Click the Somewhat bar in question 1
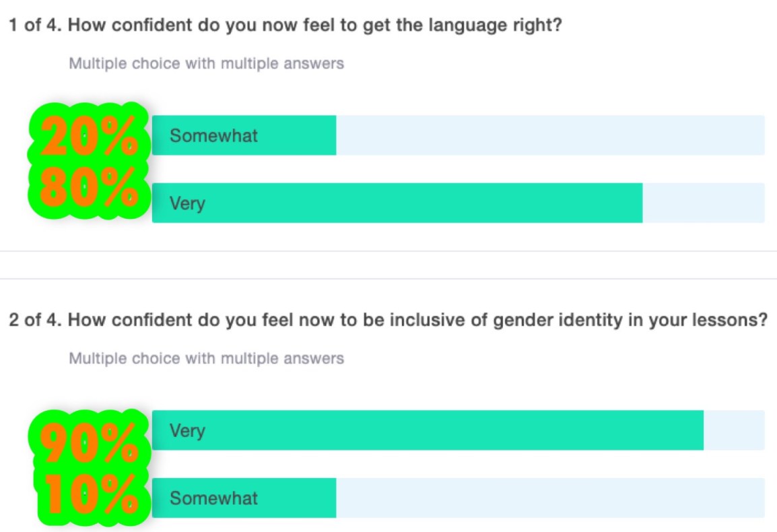777x532 pixels. [459, 135]
